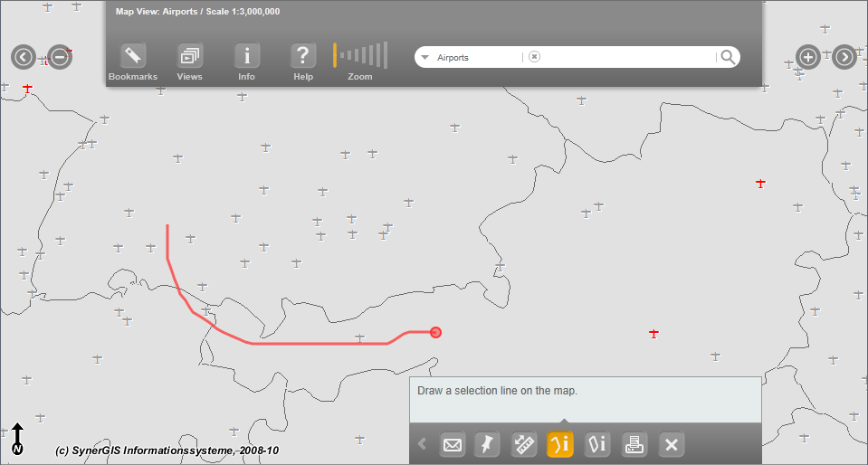Click the Info icon in top toolbar
This screenshot has height=465, width=868.
[x=246, y=57]
